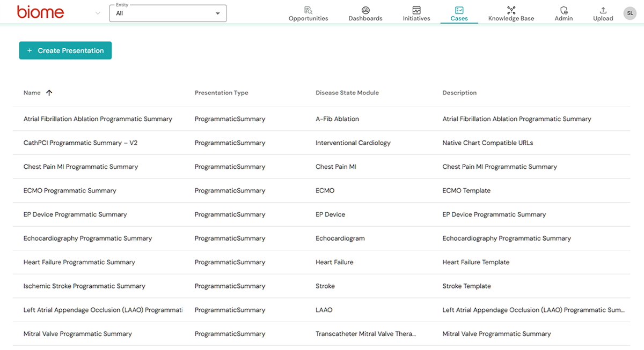Click the Biome logo
644x350 pixels.
point(40,12)
